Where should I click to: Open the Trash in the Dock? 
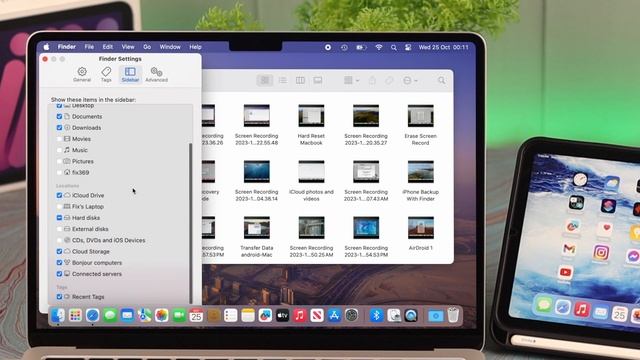pos(453,315)
